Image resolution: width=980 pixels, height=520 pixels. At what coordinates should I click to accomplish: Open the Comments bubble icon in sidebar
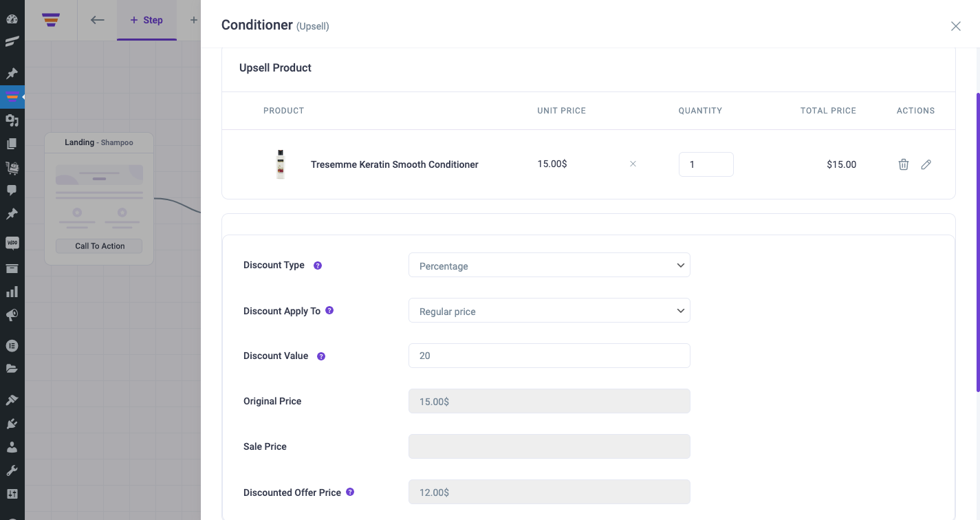click(x=12, y=191)
